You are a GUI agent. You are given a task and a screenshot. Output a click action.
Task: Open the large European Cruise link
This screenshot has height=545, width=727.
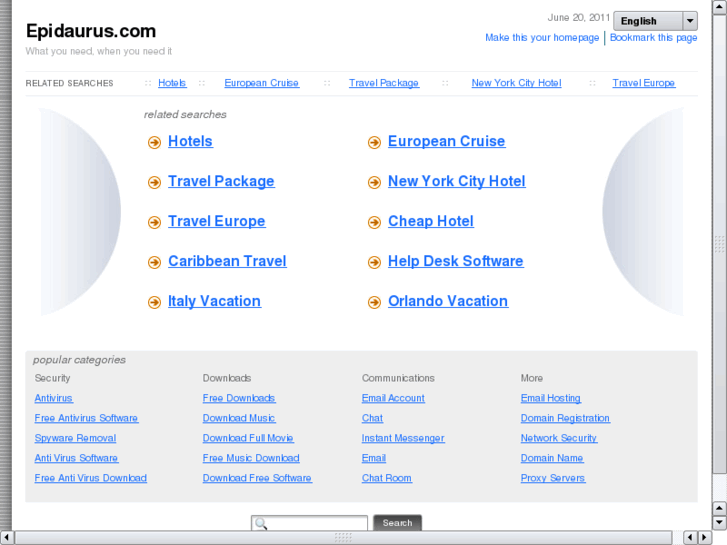(446, 141)
